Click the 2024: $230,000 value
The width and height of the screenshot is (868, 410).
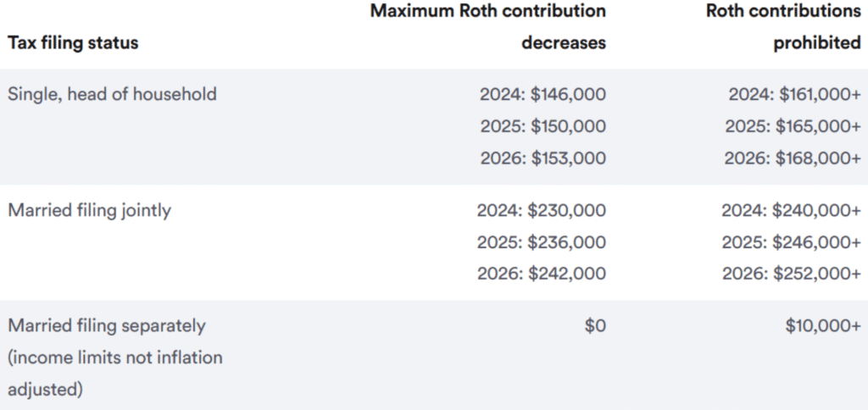541,210
